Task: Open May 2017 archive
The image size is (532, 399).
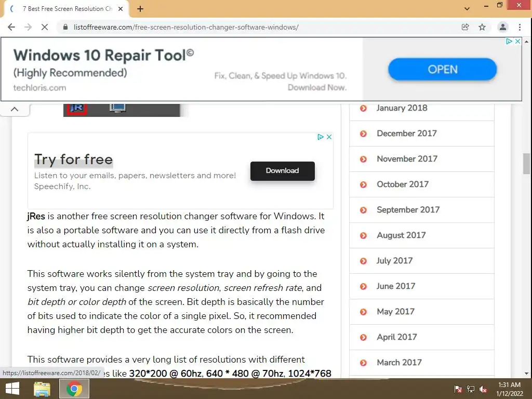Action: tap(395, 312)
